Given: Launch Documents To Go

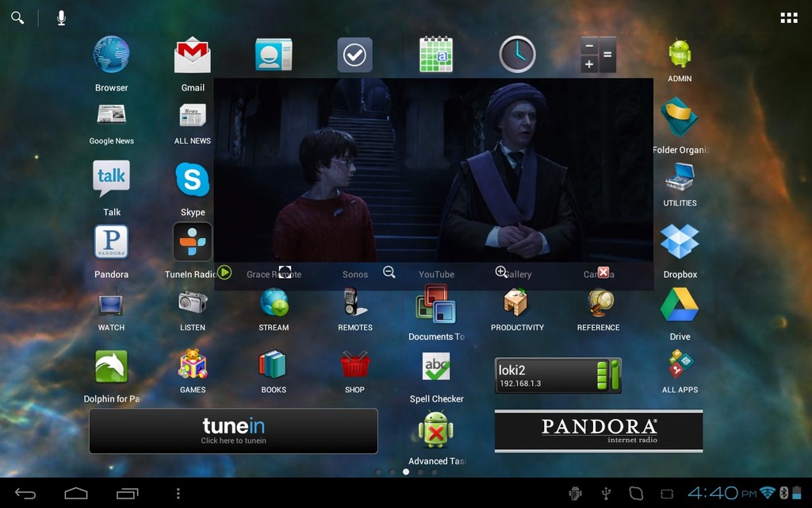Looking at the screenshot, I should pyautogui.click(x=436, y=303).
